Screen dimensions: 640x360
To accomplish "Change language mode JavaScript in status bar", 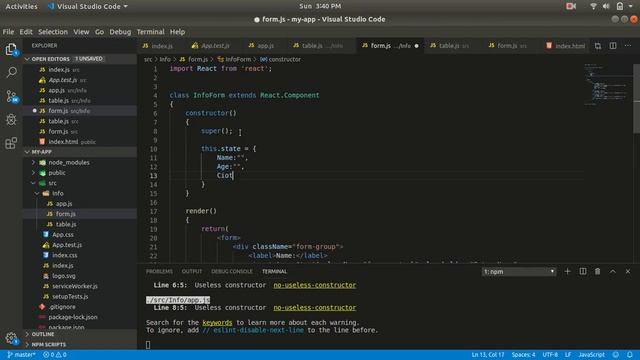I will (x=591, y=355).
